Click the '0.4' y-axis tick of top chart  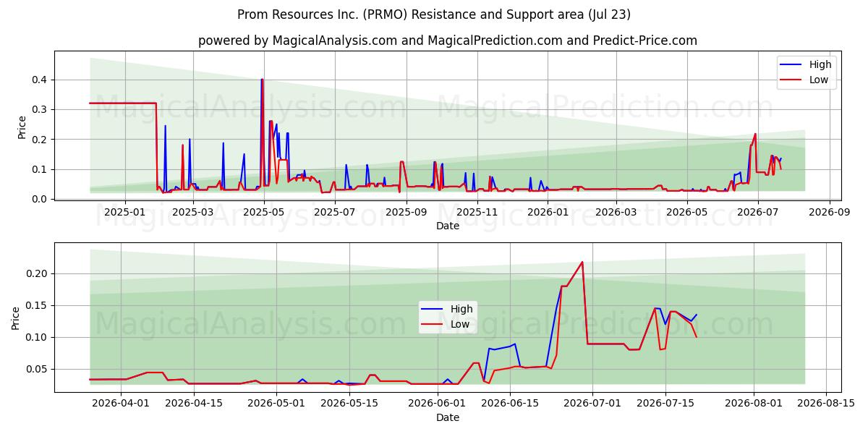[x=41, y=80]
